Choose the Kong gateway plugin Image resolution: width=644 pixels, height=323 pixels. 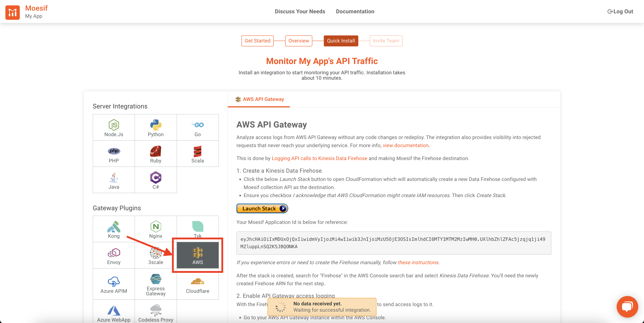tap(114, 229)
